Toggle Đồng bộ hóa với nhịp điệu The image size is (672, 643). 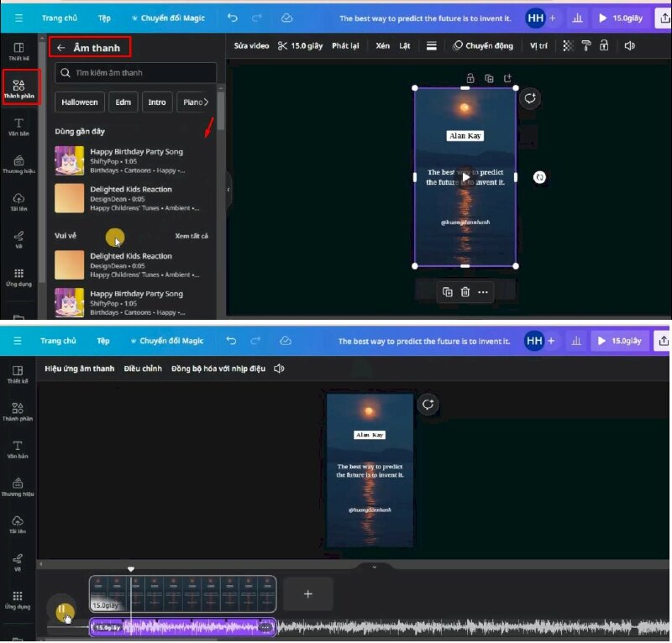click(x=218, y=369)
